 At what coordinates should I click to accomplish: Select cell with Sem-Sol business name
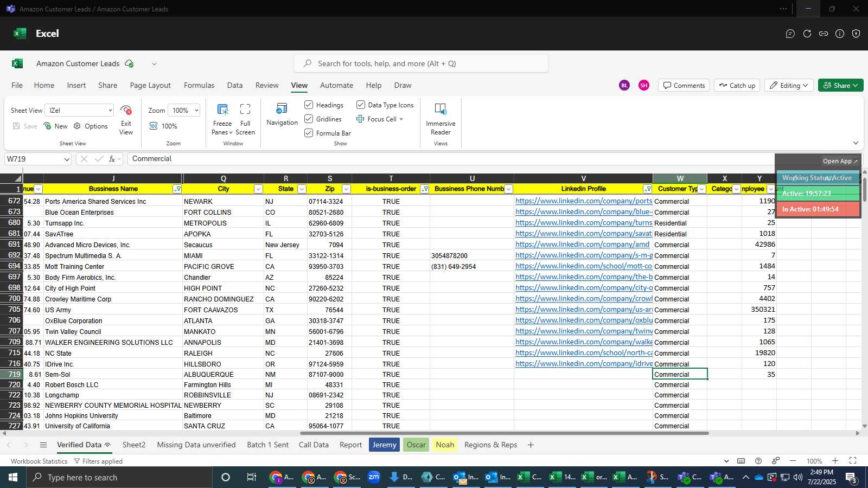[x=113, y=374]
